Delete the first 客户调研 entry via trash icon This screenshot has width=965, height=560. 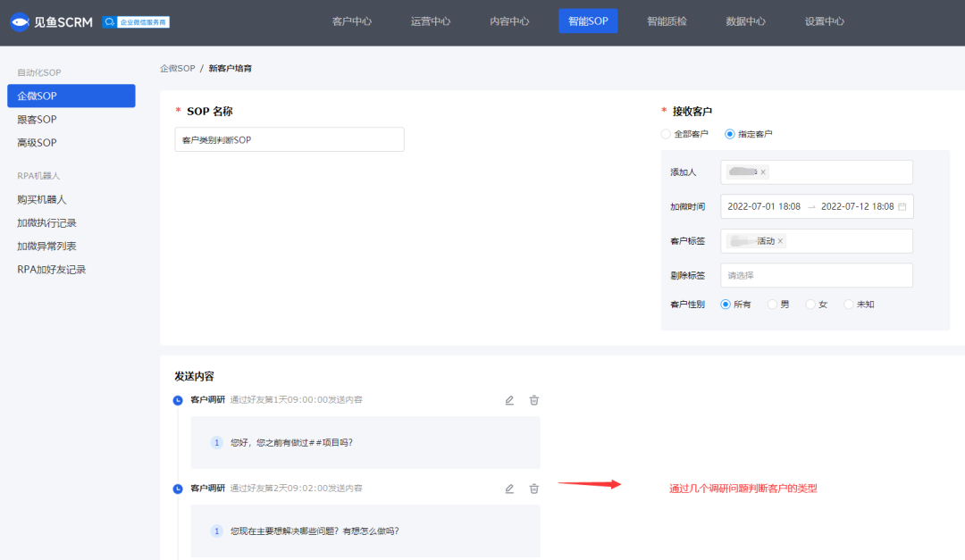[533, 400]
